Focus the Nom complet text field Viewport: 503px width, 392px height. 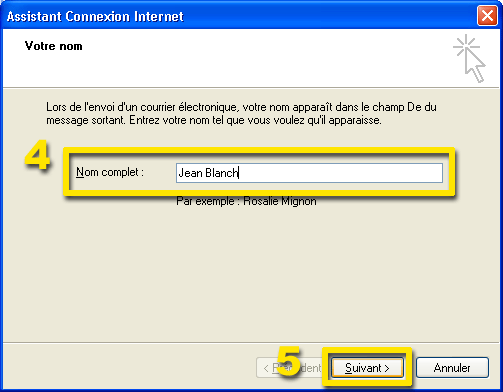[309, 173]
